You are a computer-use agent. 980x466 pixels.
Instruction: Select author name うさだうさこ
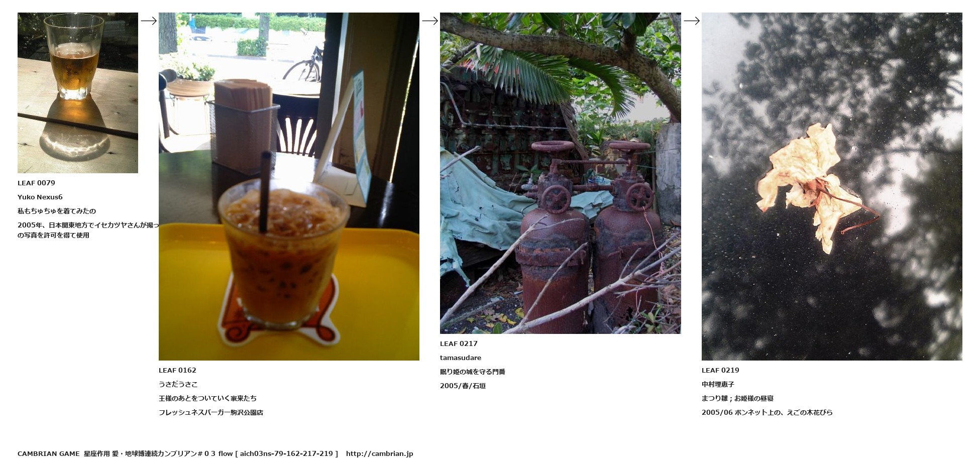tap(178, 385)
